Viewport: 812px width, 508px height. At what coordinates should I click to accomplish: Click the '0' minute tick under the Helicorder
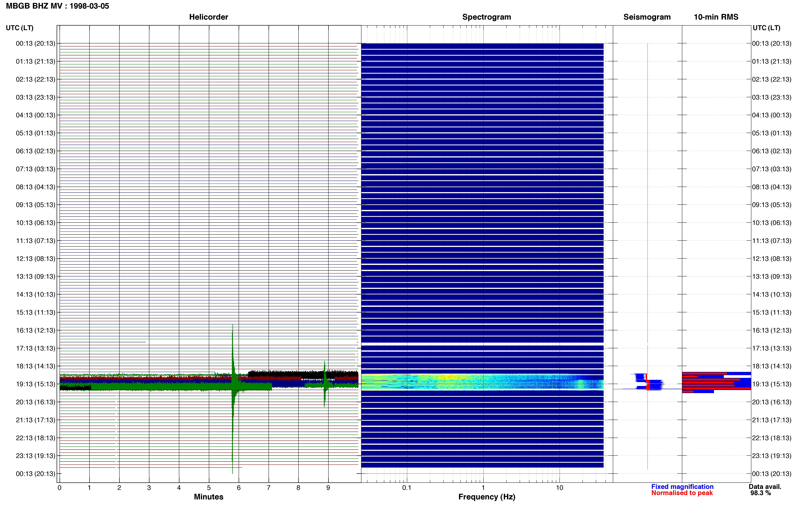[x=59, y=487]
